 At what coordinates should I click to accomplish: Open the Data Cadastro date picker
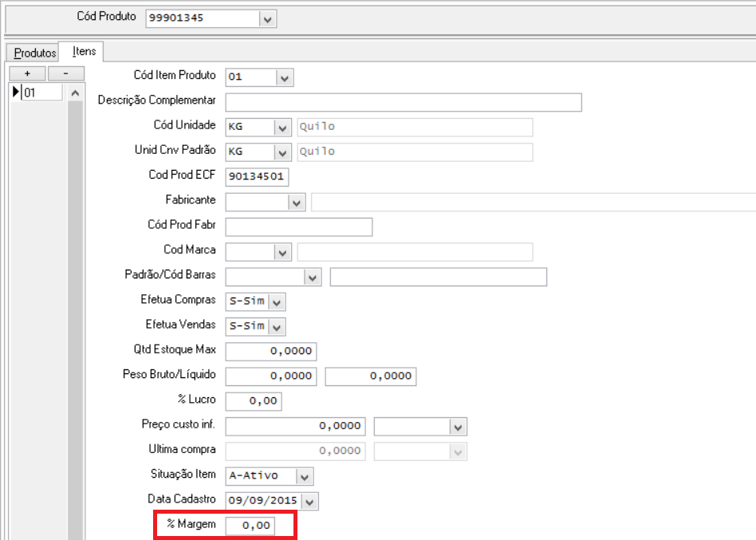309,501
